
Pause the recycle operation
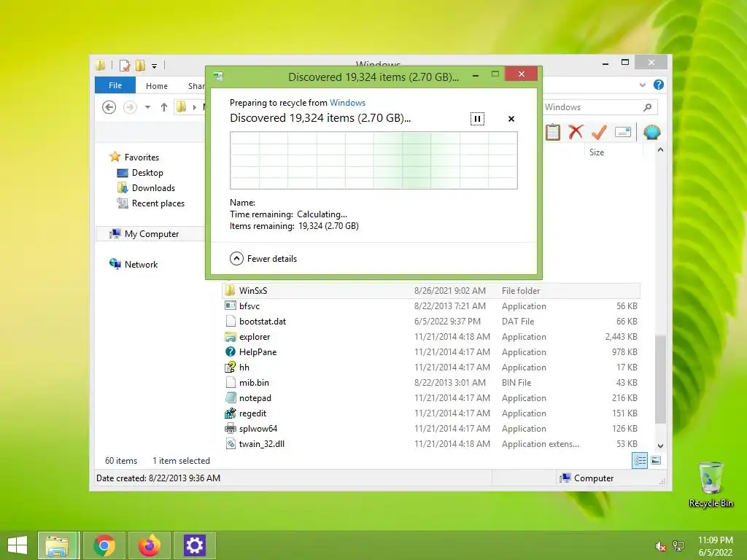click(x=477, y=119)
